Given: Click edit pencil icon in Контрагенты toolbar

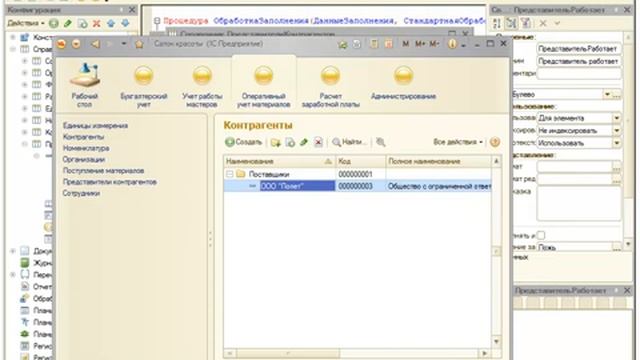Looking at the screenshot, I should pos(304,142).
